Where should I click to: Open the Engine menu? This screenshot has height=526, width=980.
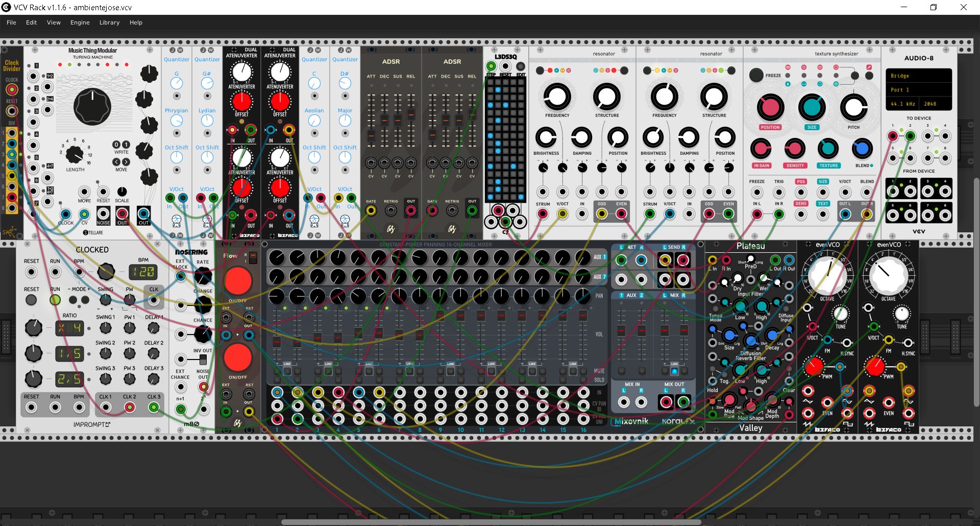click(x=80, y=22)
